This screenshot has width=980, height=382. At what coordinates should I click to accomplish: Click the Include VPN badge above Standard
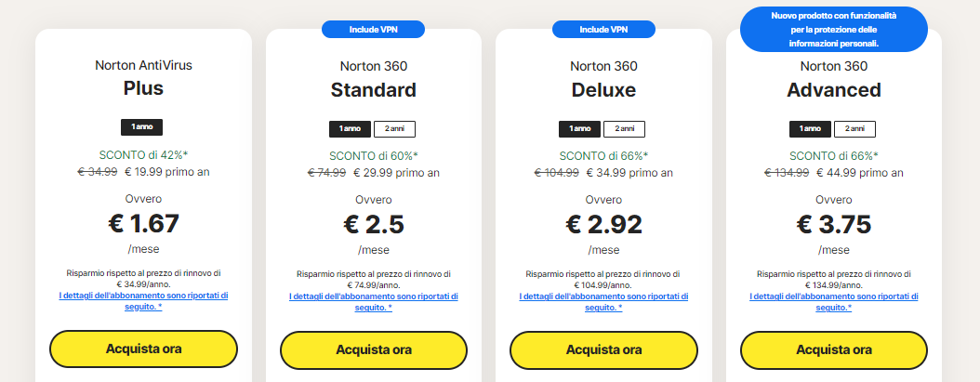pos(373,30)
